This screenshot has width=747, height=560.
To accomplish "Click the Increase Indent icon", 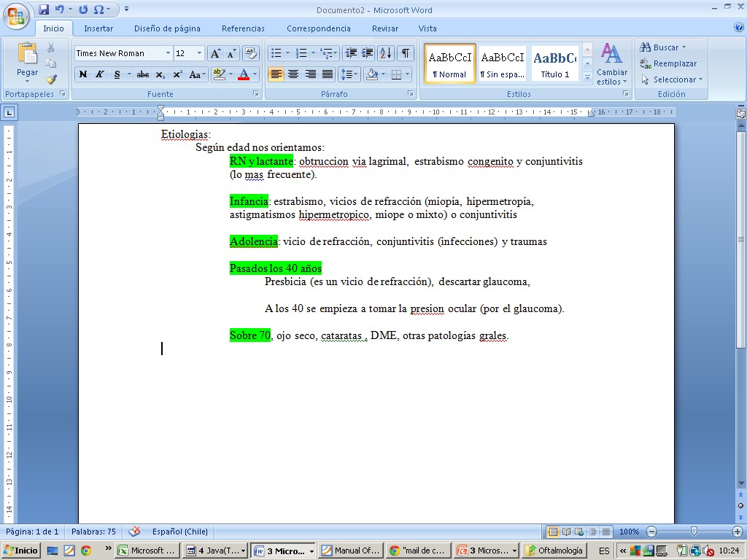I will point(368,53).
